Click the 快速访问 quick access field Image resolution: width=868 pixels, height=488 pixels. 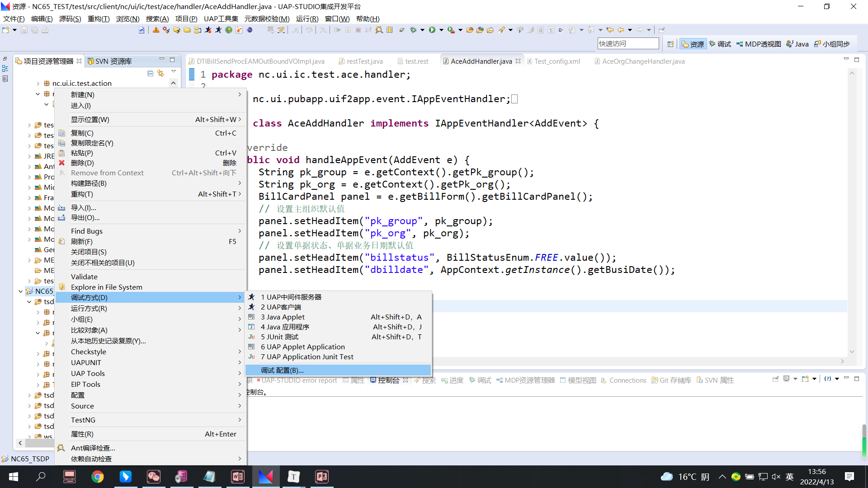coord(628,43)
